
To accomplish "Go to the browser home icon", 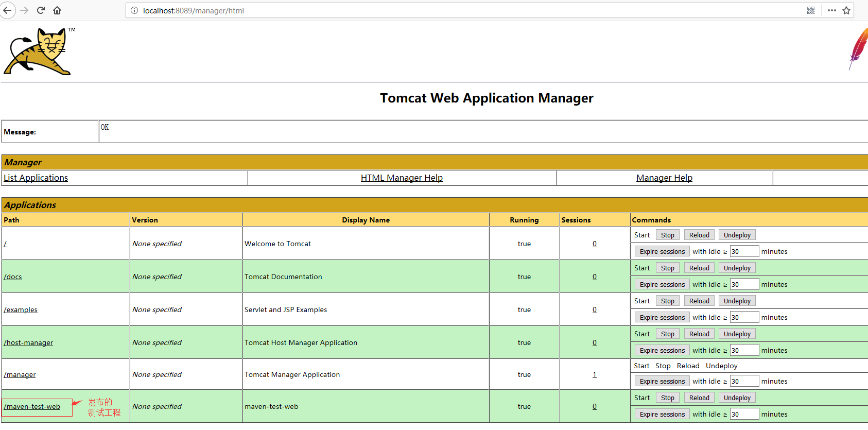I will 57,10.
